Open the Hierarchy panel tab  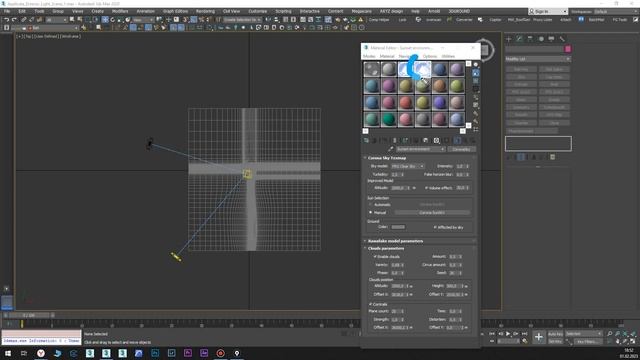(530, 39)
